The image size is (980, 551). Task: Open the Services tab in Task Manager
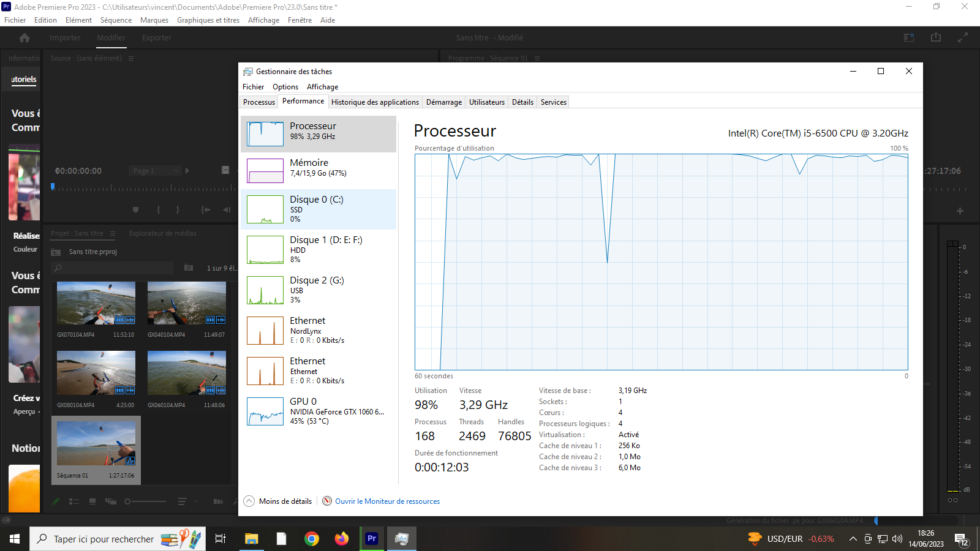554,102
